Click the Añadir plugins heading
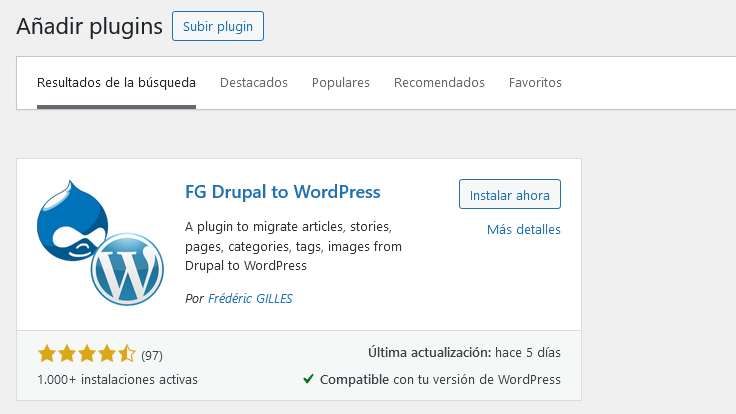This screenshot has height=414, width=736. point(90,26)
